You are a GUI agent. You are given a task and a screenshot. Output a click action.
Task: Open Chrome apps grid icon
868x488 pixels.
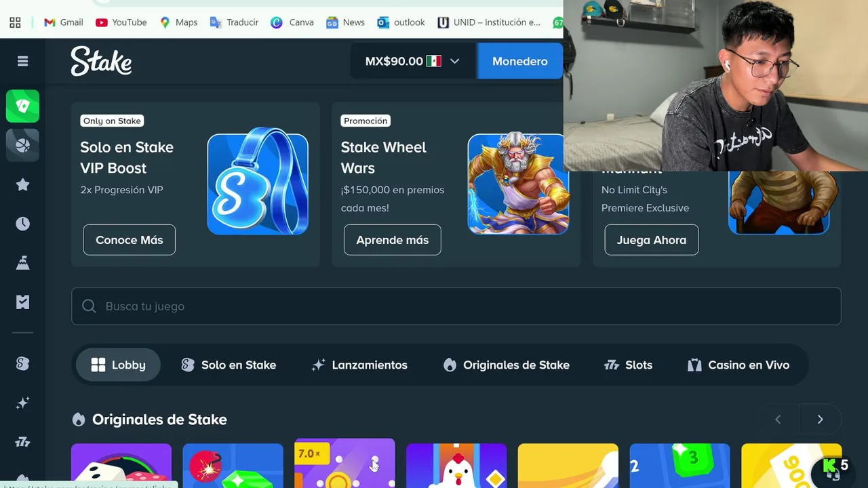(15, 22)
